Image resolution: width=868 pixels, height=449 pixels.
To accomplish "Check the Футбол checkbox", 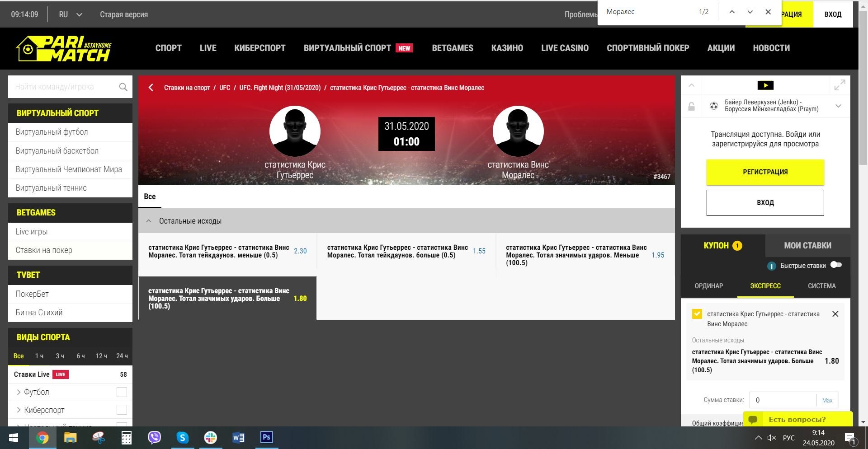I will 122,392.
